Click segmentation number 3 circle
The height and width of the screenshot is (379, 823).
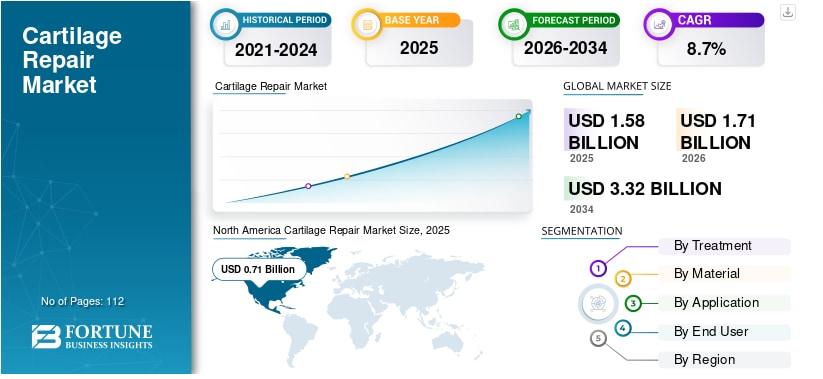[x=633, y=303]
